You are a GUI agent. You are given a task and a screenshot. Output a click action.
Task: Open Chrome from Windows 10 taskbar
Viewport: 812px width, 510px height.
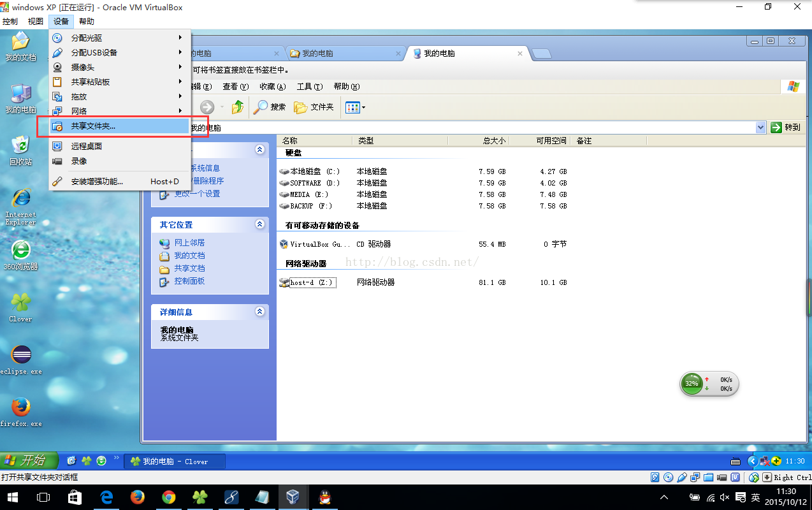168,497
